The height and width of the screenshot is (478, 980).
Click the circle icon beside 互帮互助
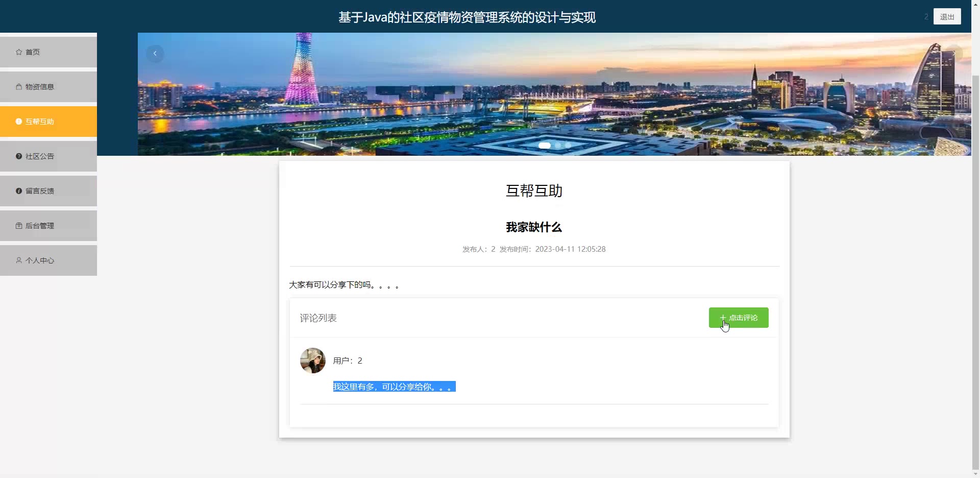tap(19, 122)
